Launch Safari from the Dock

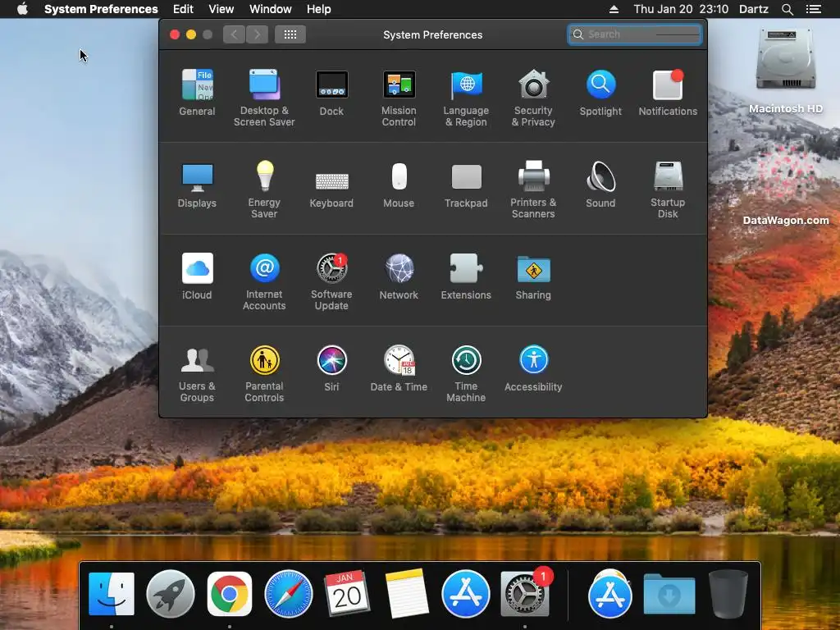point(289,594)
